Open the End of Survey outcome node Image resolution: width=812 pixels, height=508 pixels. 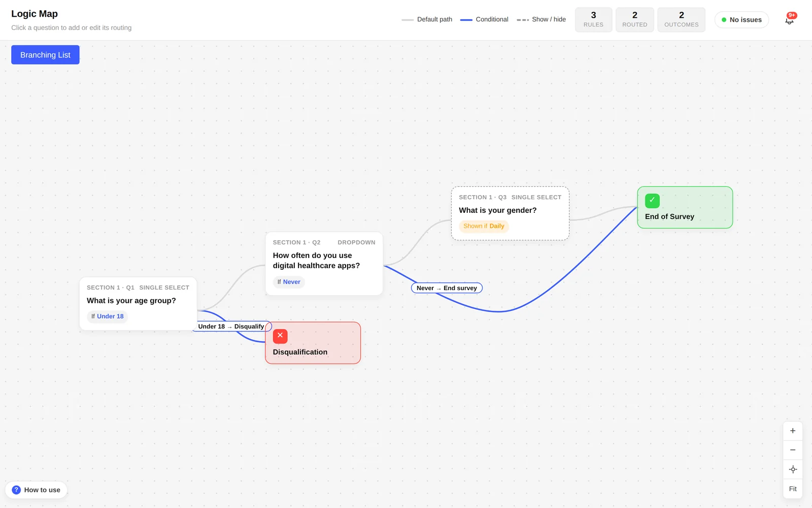coord(685,207)
